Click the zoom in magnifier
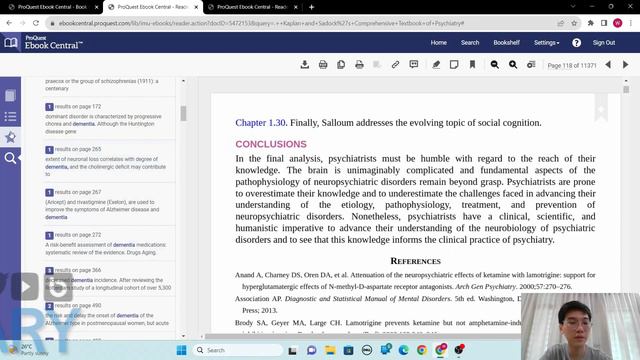Screen dimensions: 640x360 [513, 64]
